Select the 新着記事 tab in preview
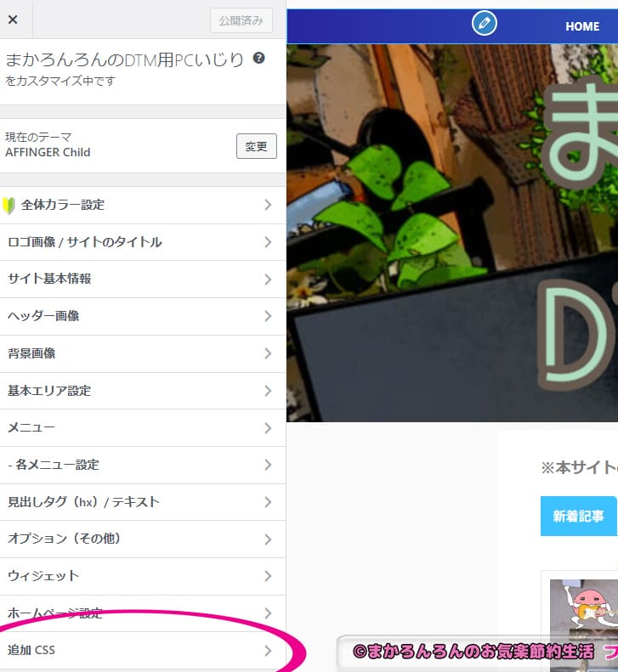618x672 pixels. (x=579, y=516)
